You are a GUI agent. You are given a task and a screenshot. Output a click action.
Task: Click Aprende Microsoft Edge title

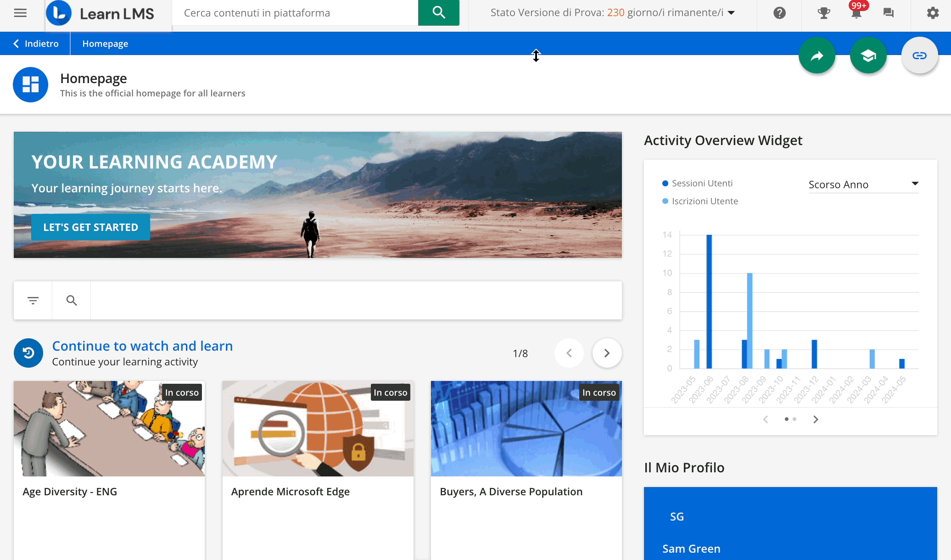coord(291,492)
